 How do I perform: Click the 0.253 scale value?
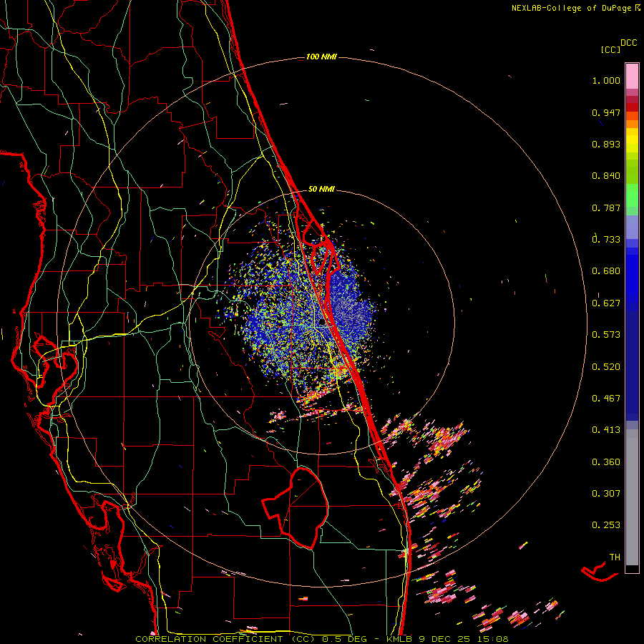pyautogui.click(x=606, y=525)
